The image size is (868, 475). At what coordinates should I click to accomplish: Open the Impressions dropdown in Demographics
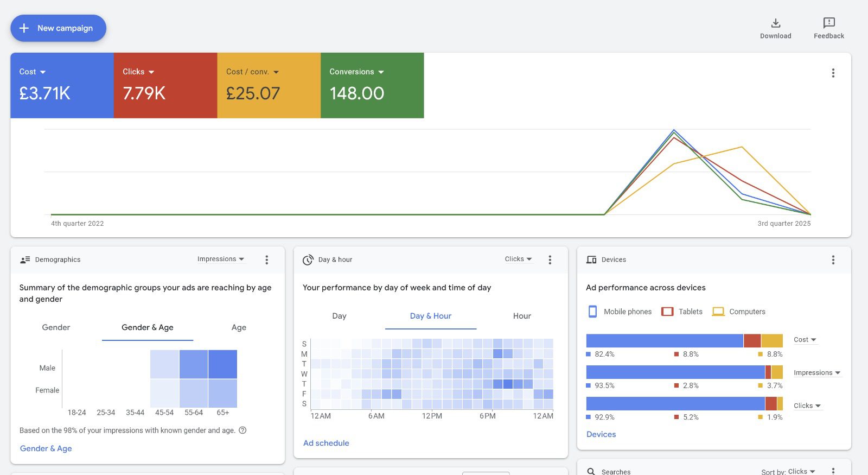coord(221,259)
